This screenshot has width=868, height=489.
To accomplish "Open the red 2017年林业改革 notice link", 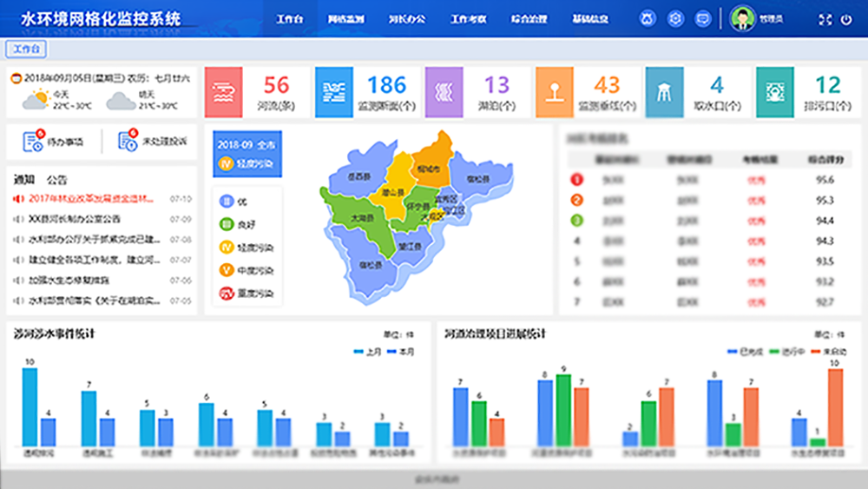I will (89, 198).
